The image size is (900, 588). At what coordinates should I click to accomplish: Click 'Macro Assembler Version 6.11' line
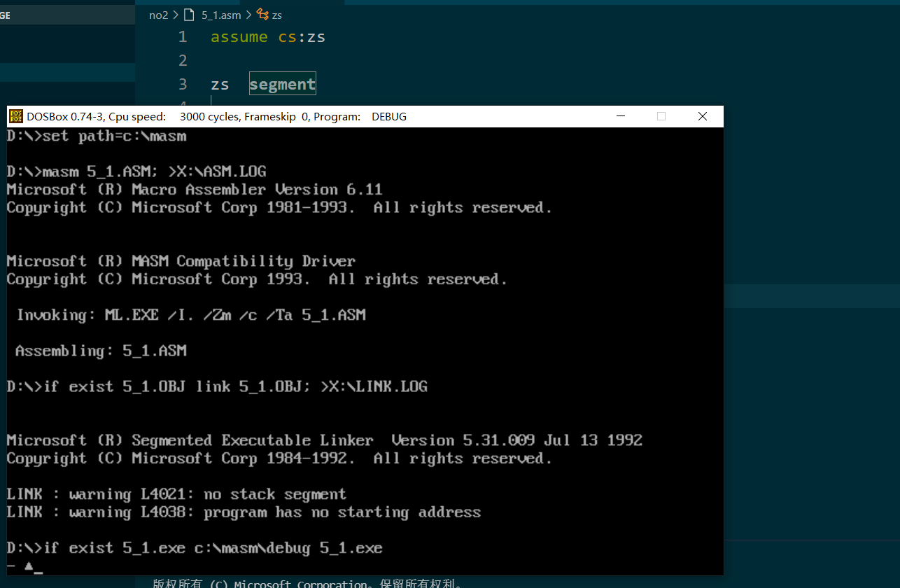[195, 190]
